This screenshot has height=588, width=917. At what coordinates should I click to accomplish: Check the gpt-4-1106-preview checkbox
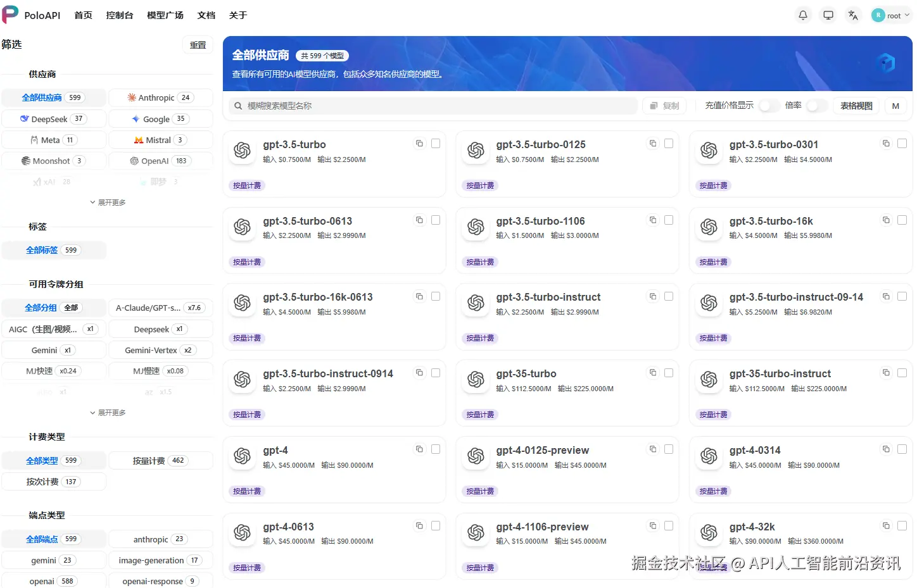[669, 526]
